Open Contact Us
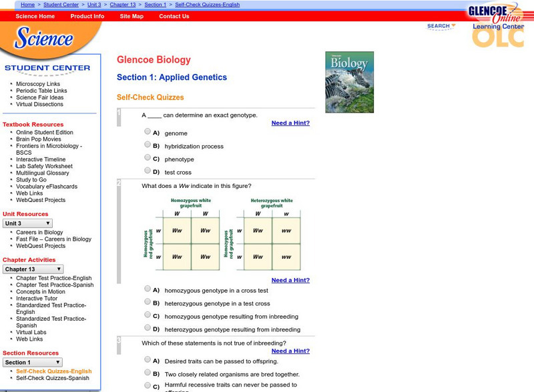 [x=174, y=16]
